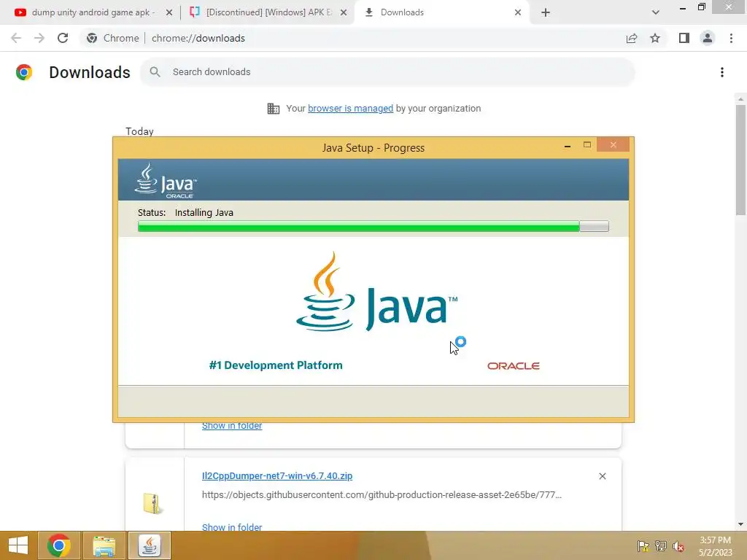Screen dimensions: 747x560
Task: Click the Java installation progress bar
Action: [x=373, y=226]
